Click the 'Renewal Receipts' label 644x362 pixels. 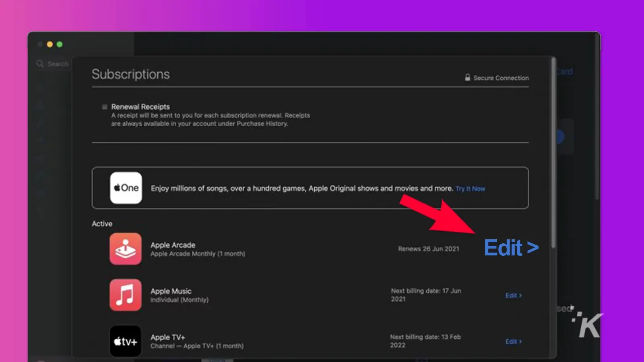point(140,107)
